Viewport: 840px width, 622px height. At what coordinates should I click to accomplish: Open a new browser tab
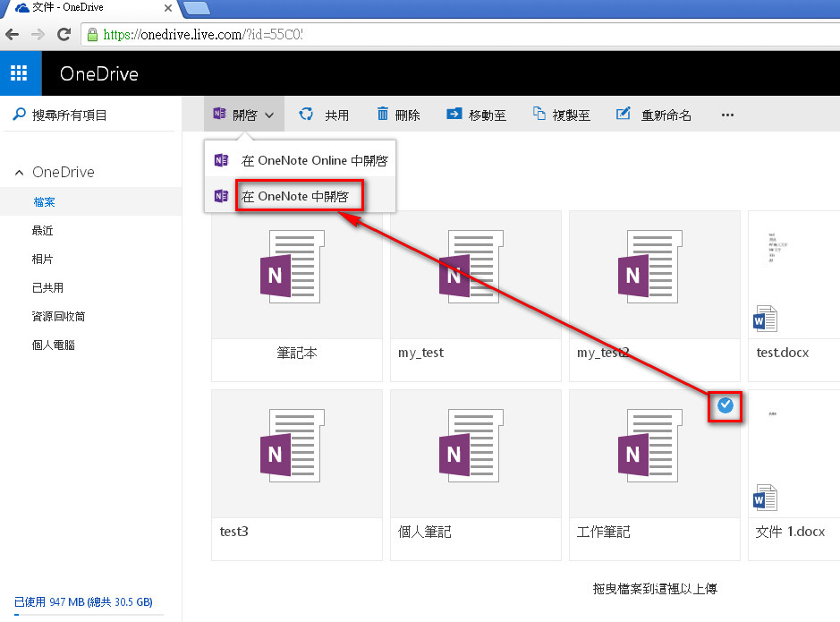(197, 8)
